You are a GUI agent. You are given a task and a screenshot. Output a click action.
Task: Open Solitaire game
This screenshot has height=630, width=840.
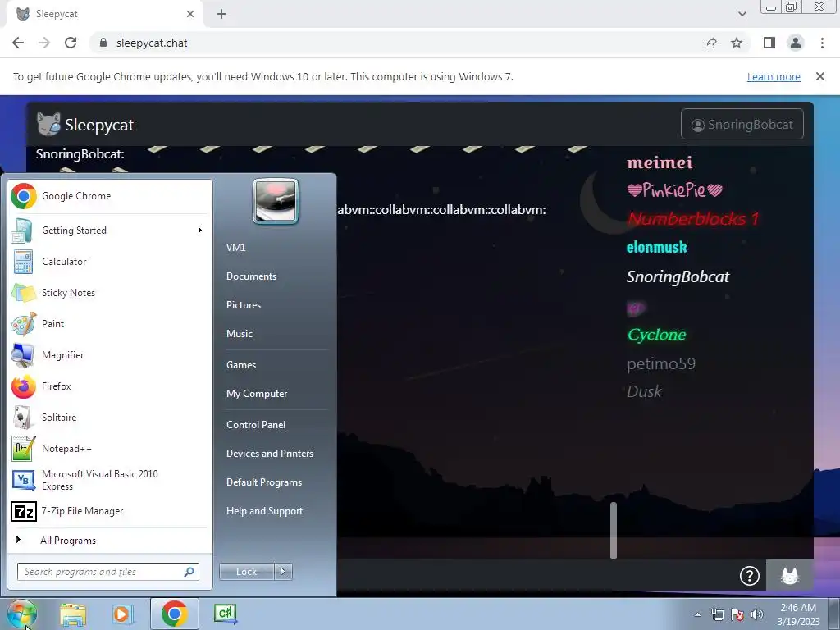click(x=110, y=418)
